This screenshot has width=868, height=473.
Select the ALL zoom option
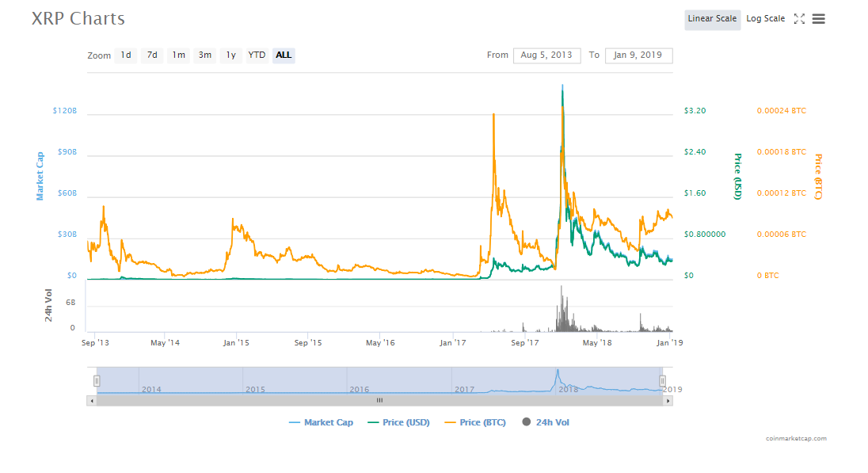coord(284,55)
